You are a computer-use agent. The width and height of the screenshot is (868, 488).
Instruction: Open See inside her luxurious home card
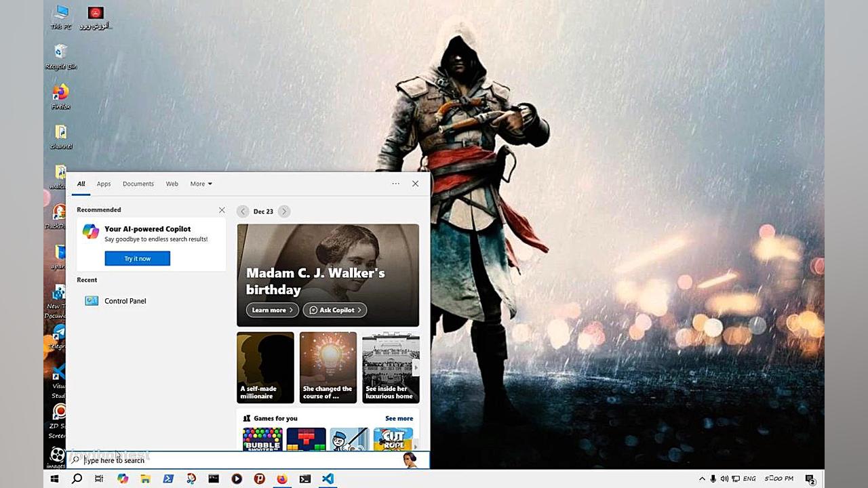(389, 367)
